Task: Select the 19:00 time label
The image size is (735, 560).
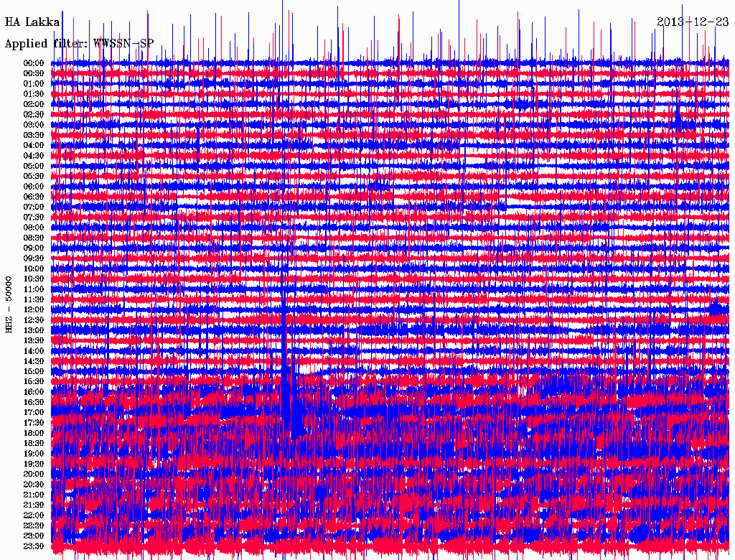Action: pyautogui.click(x=34, y=454)
